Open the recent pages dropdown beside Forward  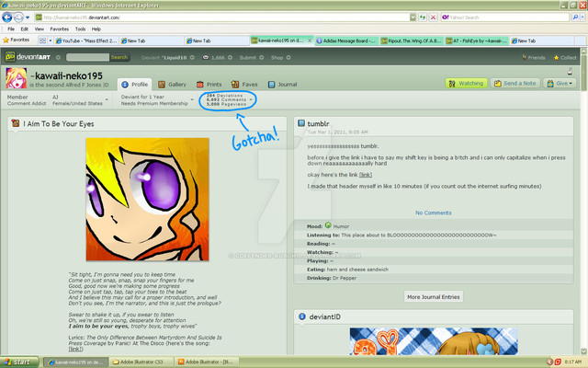28,17
